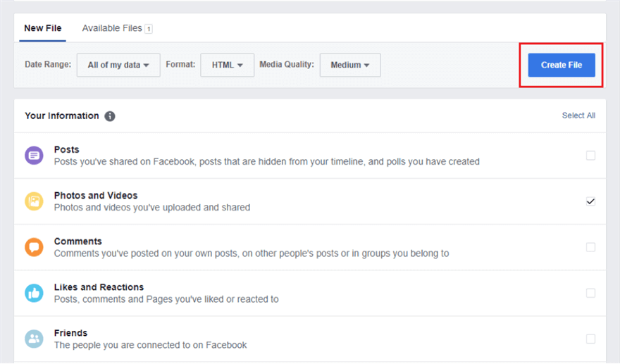
Task: Enable the Posts checkbox
Action: pos(590,156)
